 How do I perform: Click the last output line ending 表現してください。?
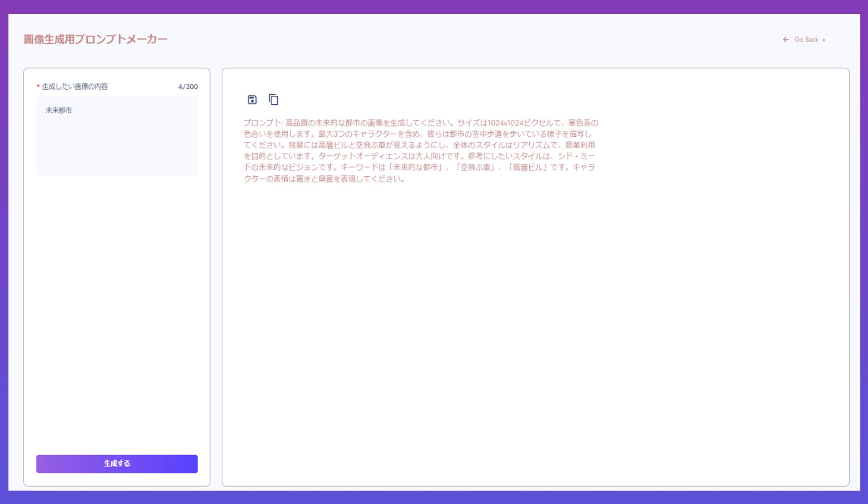point(324,179)
